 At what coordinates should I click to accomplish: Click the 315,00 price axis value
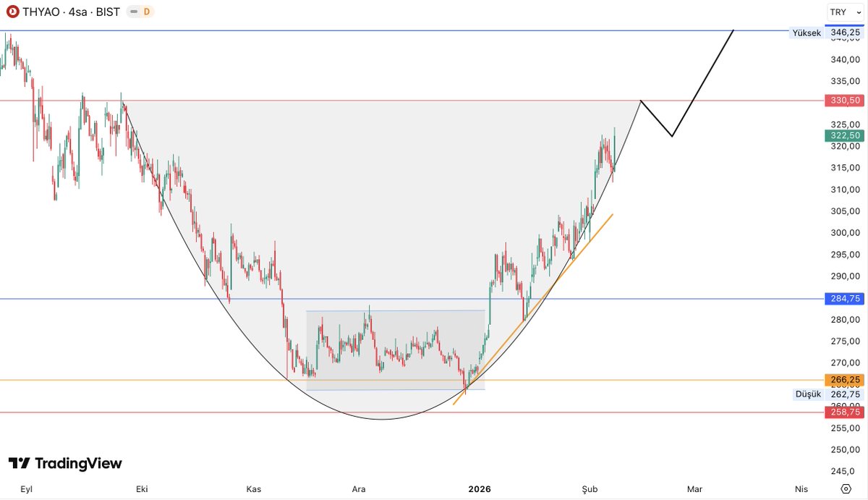845,168
